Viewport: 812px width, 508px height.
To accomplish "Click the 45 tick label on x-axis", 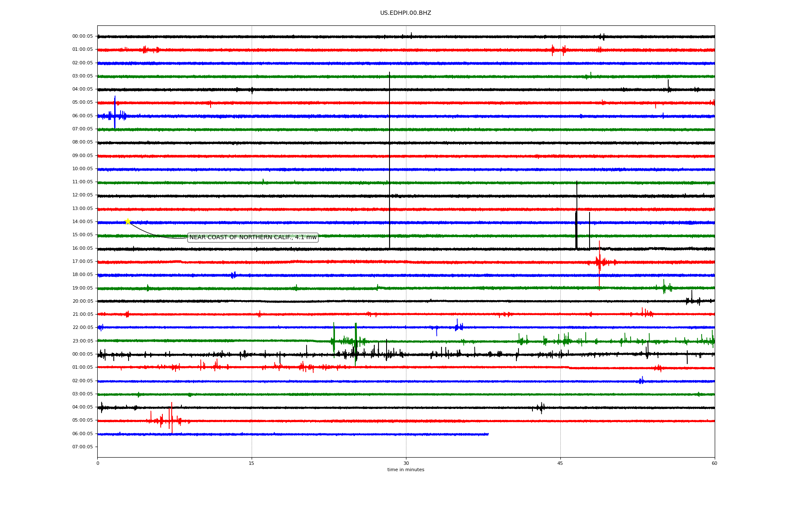I will 560,464.
